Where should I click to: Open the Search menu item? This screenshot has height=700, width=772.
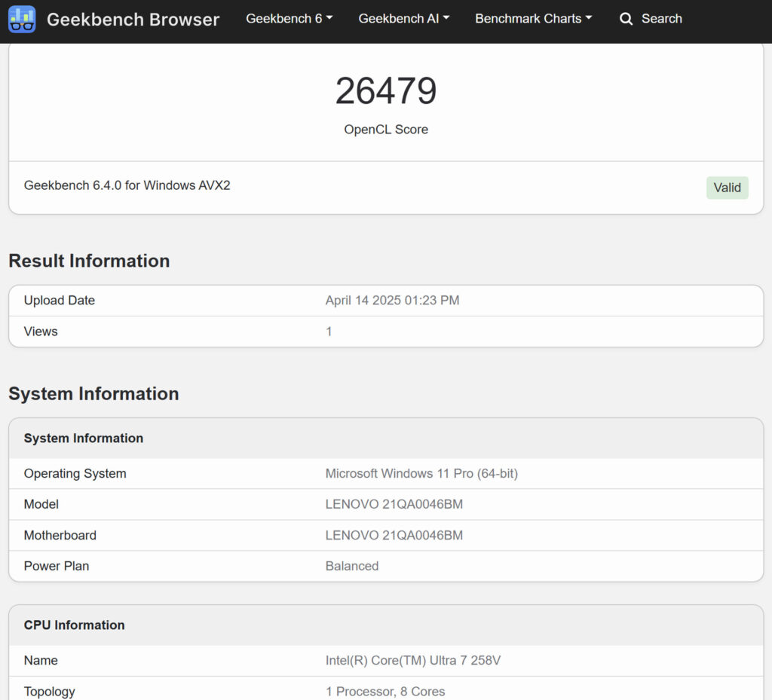click(x=662, y=19)
